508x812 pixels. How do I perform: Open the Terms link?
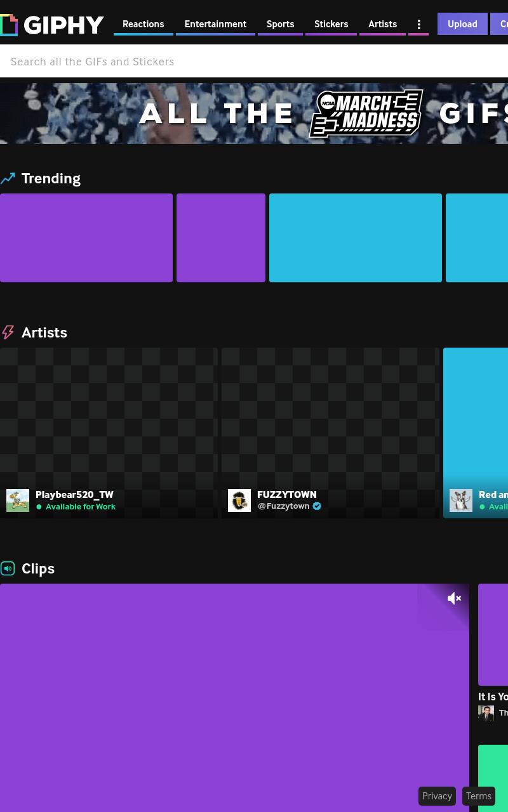[x=479, y=796]
